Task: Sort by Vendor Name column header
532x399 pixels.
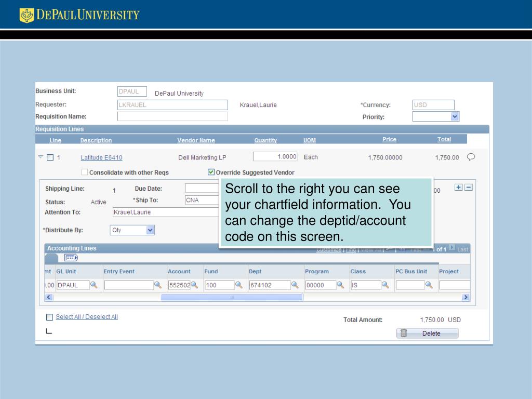Action: [x=196, y=140]
